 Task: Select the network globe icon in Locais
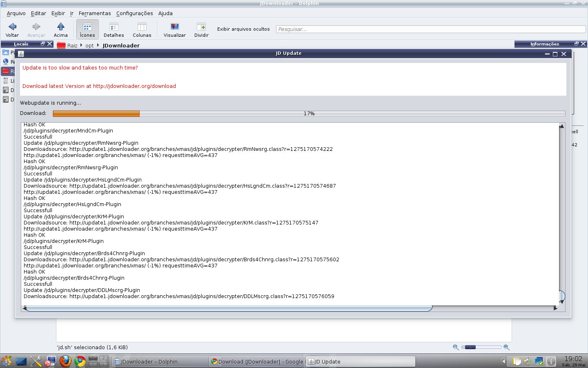[6, 62]
